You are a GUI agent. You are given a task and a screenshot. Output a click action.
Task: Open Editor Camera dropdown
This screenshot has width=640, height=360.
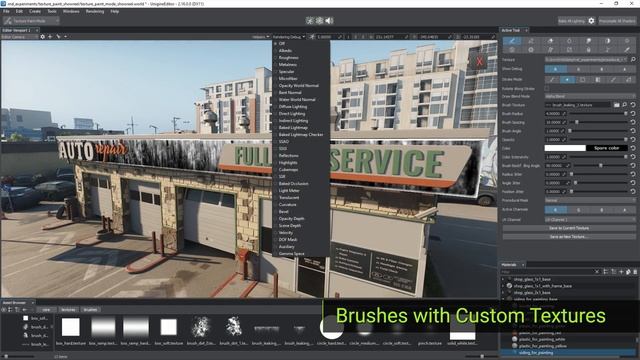19,37
